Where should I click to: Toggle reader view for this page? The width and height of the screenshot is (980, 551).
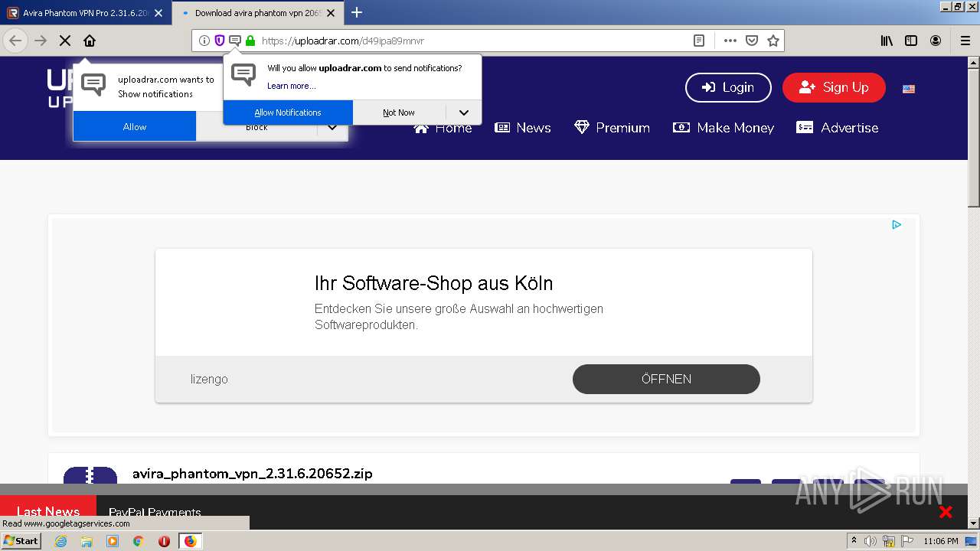699,41
